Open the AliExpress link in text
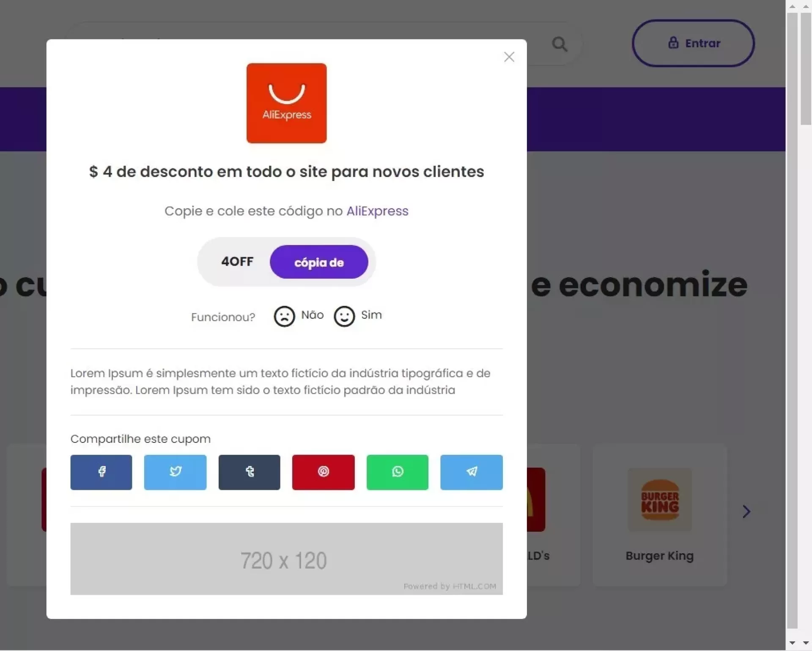 377,211
